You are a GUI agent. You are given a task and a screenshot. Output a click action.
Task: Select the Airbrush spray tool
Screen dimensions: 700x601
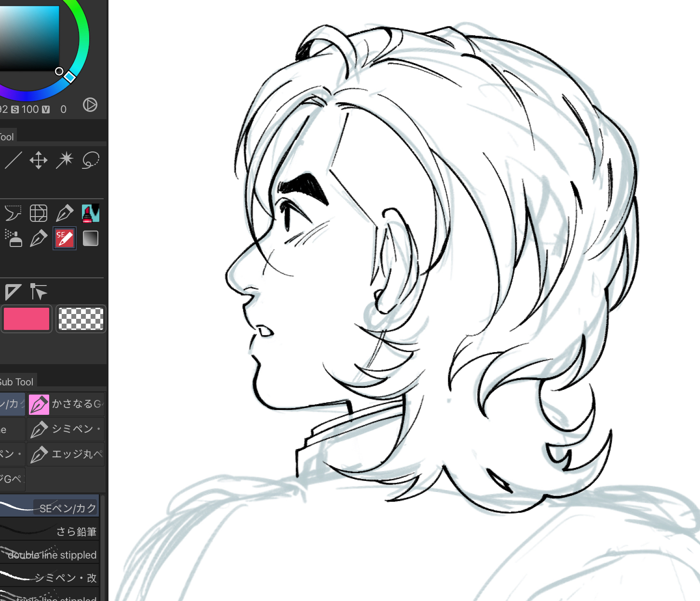point(13,238)
